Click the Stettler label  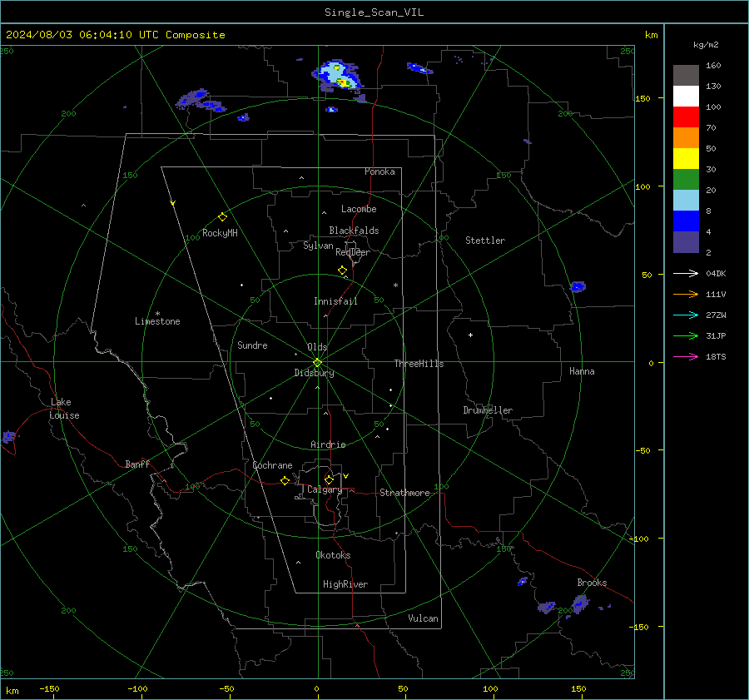pyautogui.click(x=485, y=241)
